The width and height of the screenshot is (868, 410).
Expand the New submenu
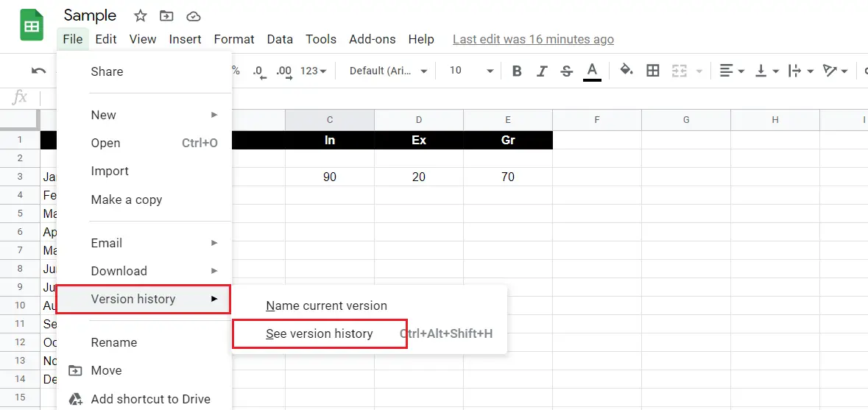pos(144,115)
